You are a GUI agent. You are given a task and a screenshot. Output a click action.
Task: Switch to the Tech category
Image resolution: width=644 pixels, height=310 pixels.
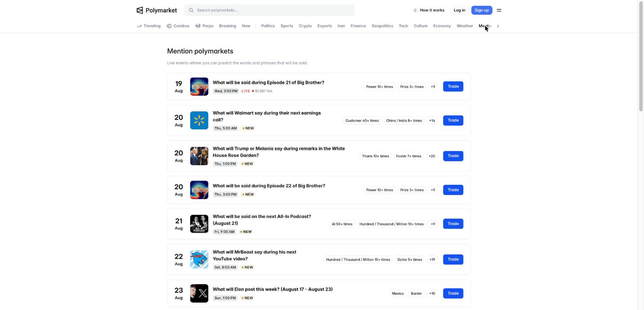pyautogui.click(x=403, y=26)
